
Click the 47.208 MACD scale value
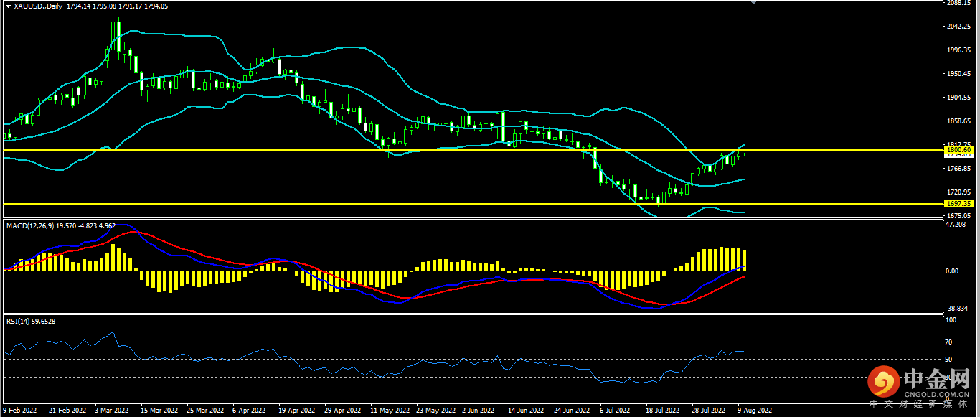pos(957,225)
